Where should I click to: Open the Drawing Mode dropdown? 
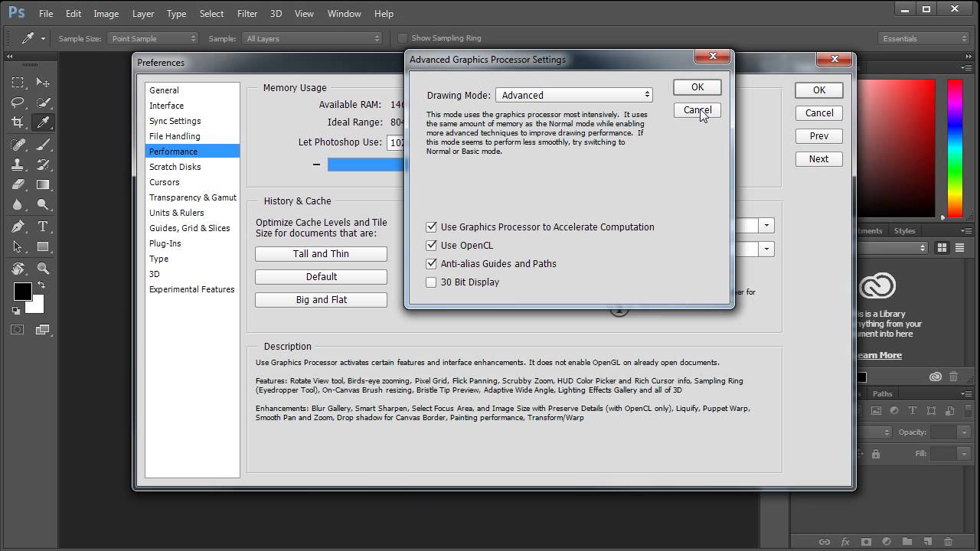(x=574, y=95)
